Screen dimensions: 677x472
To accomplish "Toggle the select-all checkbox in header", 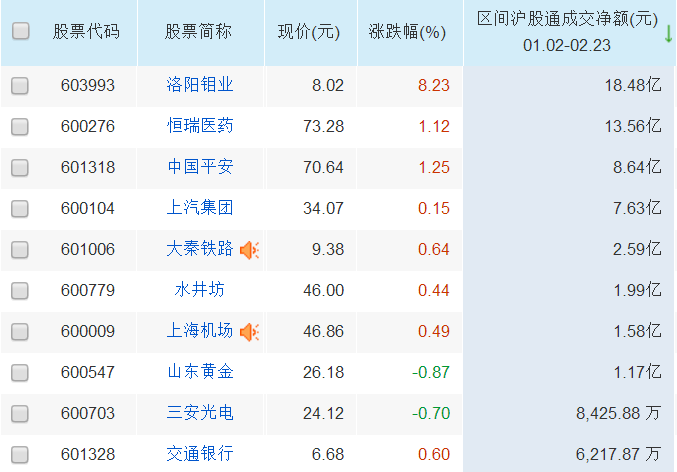I will (x=21, y=31).
